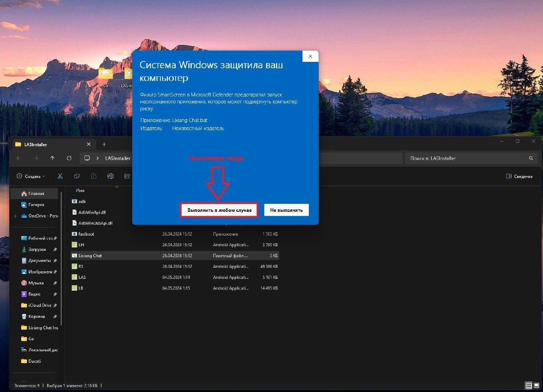This screenshot has height=392, width=543.
Task: Add a new Explorer tab
Action: pyautogui.click(x=104, y=145)
